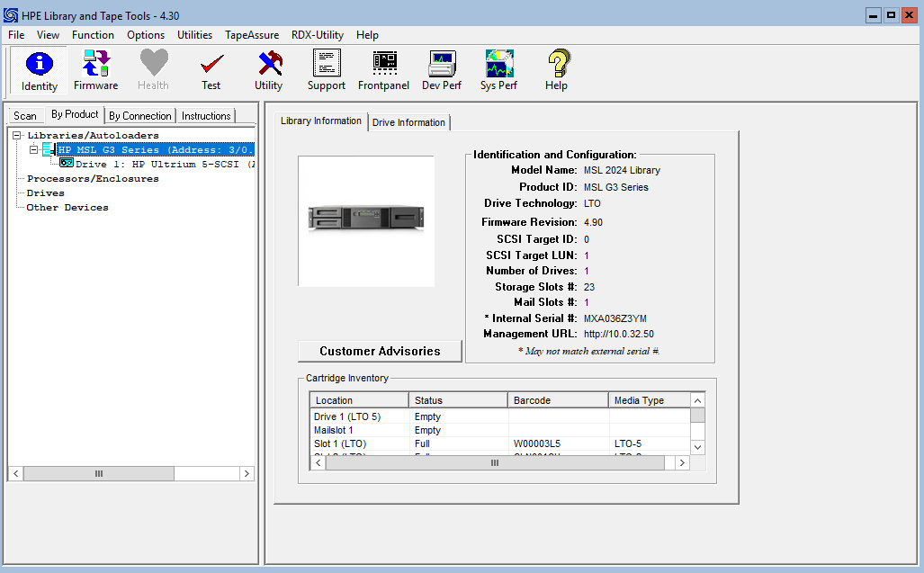Screen dimensions: 924x573
Task: Open the Frontpanel view
Action: 383,71
